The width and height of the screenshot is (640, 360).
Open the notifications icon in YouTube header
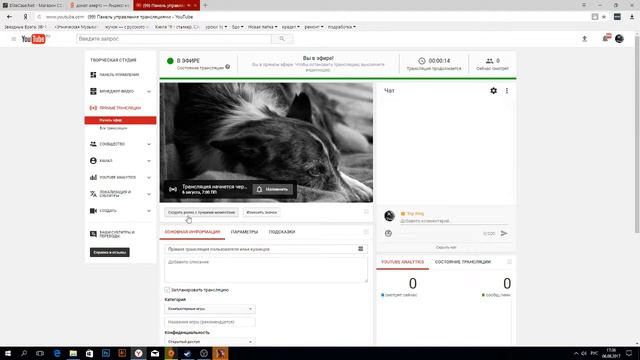tap(607, 38)
